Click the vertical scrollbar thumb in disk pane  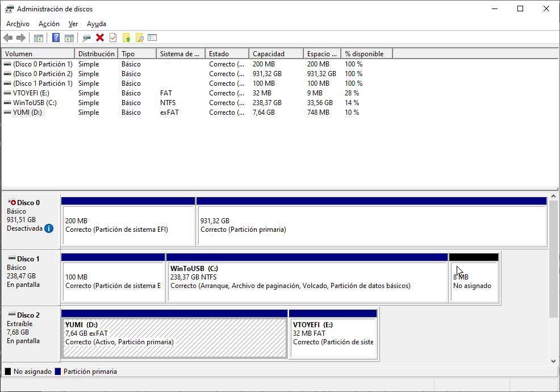coord(553,258)
